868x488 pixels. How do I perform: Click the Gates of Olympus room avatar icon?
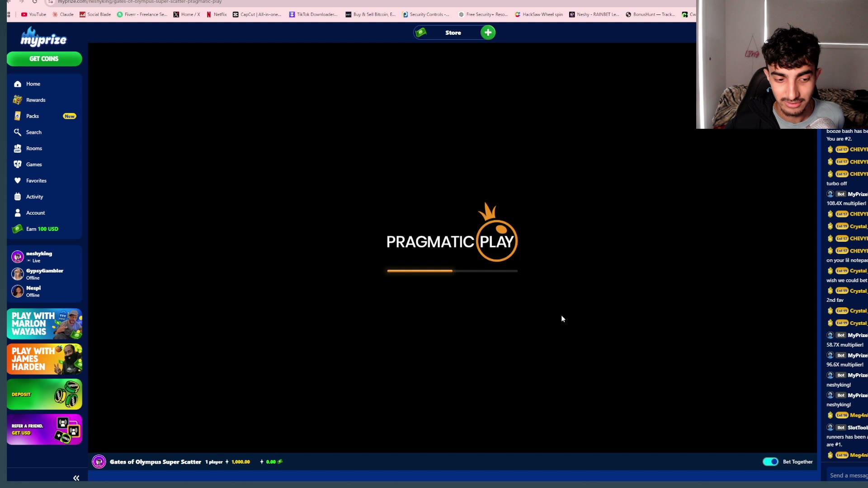99,462
